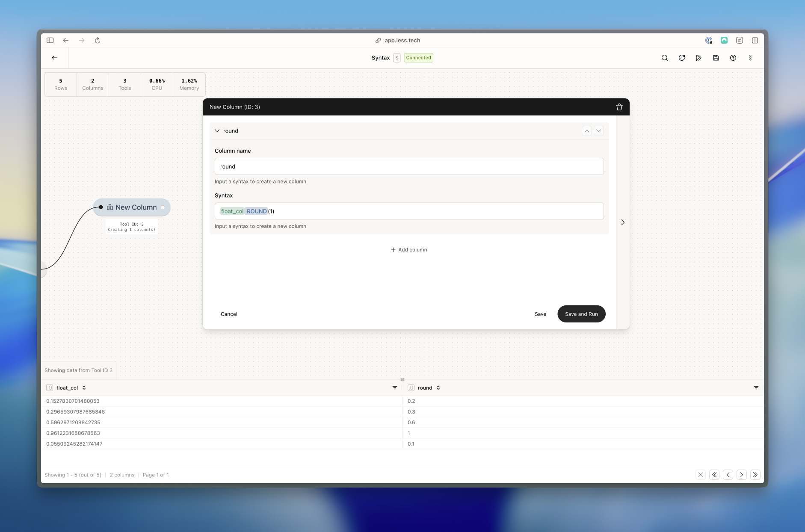The image size is (805, 532).
Task: Expand the side panel with right chevron
Action: coord(623,222)
